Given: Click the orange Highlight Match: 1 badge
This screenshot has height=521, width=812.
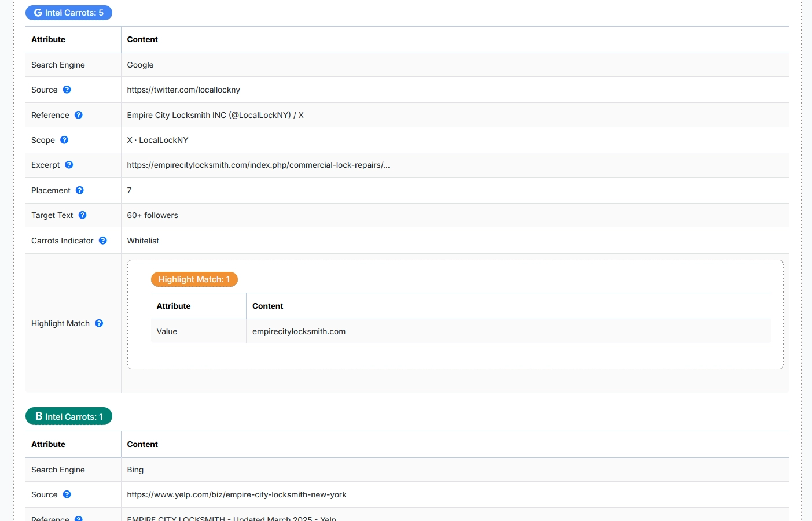Looking at the screenshot, I should [x=194, y=279].
